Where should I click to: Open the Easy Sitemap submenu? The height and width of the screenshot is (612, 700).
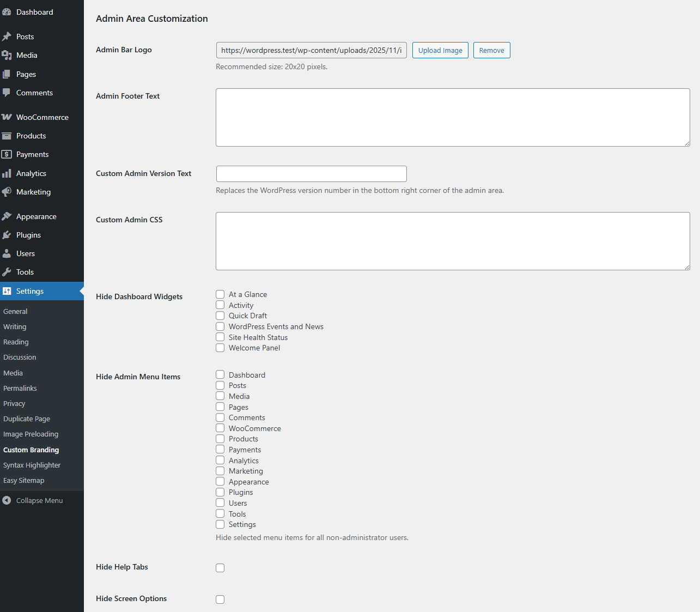coord(24,480)
